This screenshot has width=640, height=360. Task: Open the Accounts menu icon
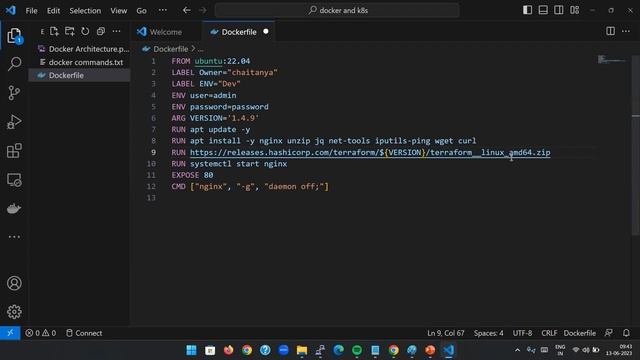[x=14, y=283]
